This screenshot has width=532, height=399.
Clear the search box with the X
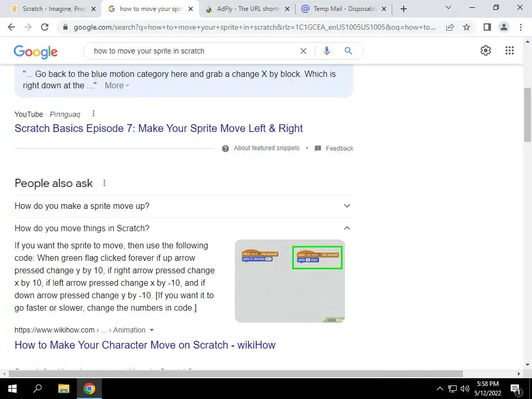click(303, 51)
